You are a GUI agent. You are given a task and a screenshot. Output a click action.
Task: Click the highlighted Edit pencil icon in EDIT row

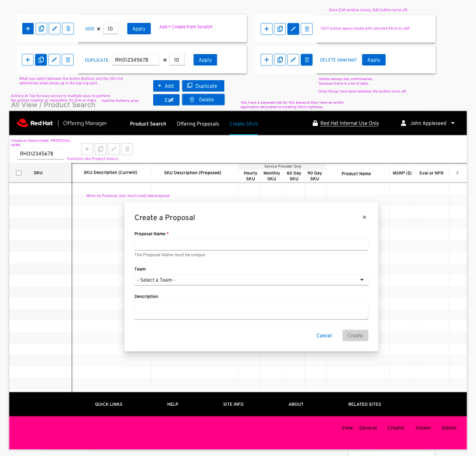pyautogui.click(x=293, y=29)
